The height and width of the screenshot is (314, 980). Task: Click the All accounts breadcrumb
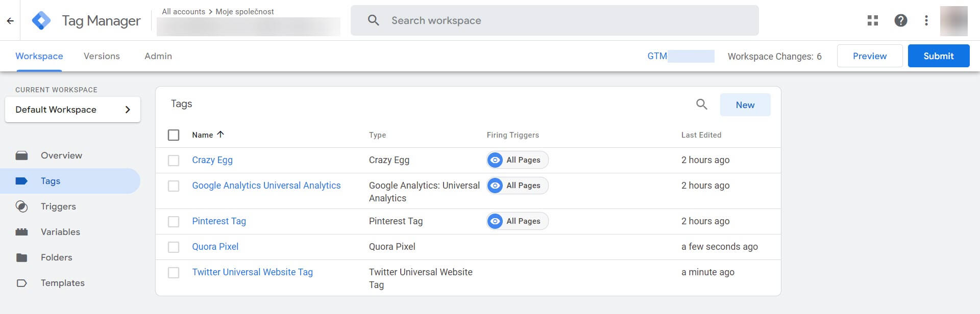pyautogui.click(x=184, y=11)
